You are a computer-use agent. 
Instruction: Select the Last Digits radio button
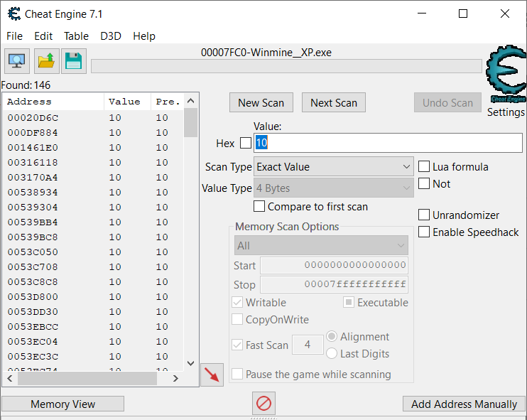tap(332, 353)
